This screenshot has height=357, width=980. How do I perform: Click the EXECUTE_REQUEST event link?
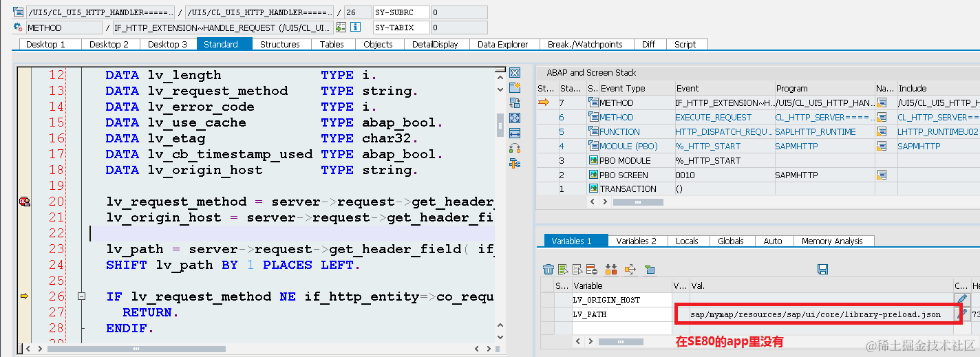713,117
